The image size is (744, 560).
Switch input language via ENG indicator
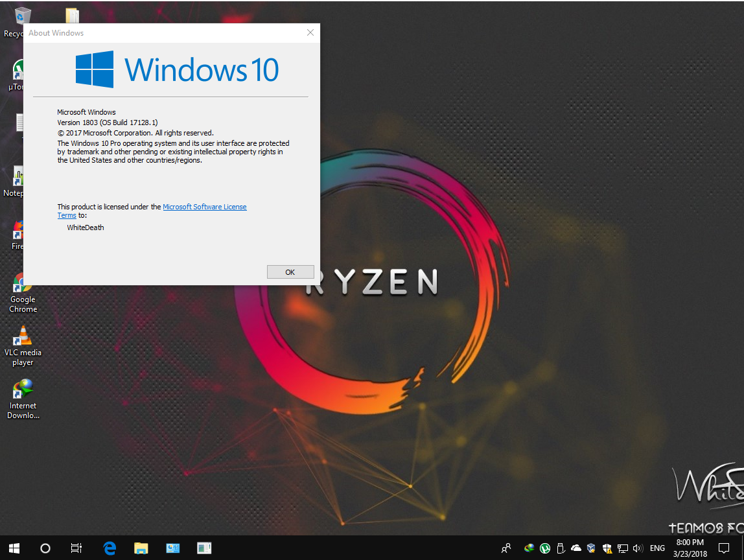coord(657,548)
